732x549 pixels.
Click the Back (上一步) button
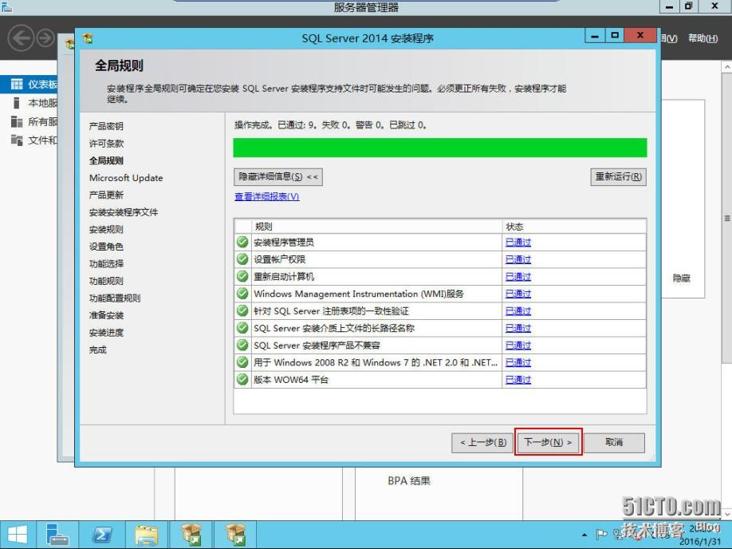[483, 442]
